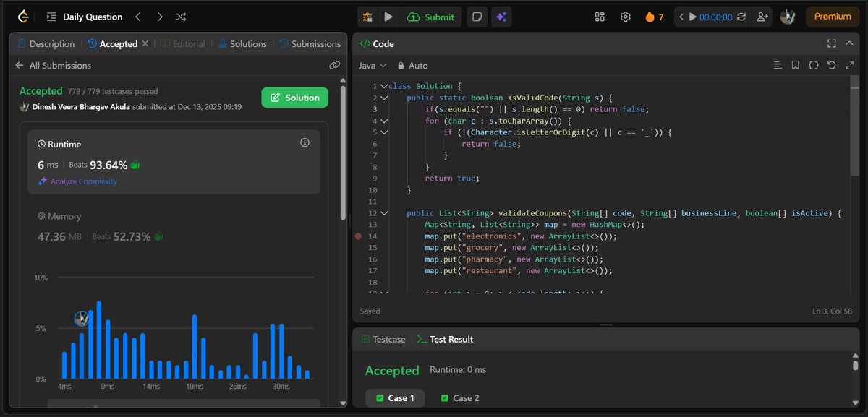Click the curly braces icon
The height and width of the screenshot is (417, 868).
(814, 65)
